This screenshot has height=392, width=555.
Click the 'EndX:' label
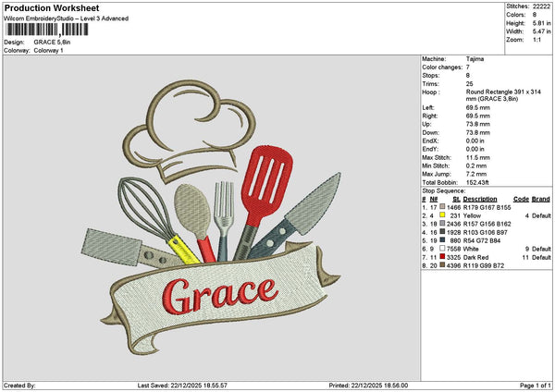[430, 141]
